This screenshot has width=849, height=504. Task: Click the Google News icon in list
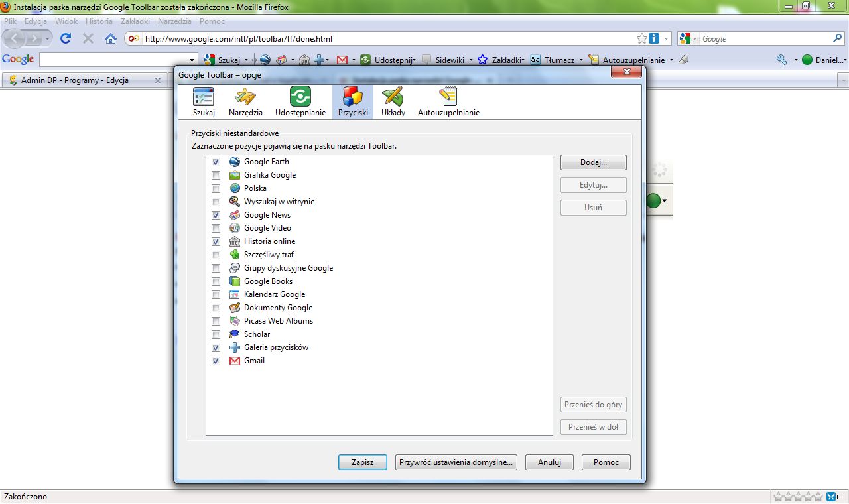pos(234,215)
